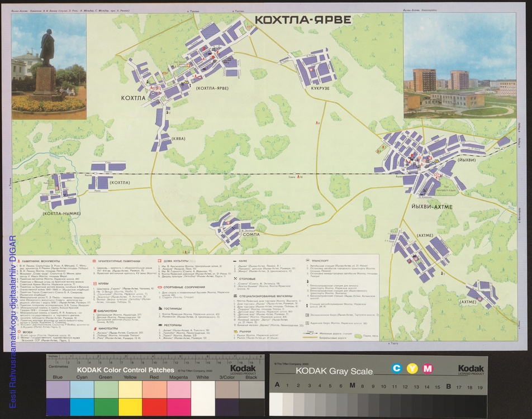
Task: Click the icon beside КАФЕ heading
Action: (x=235, y=261)
